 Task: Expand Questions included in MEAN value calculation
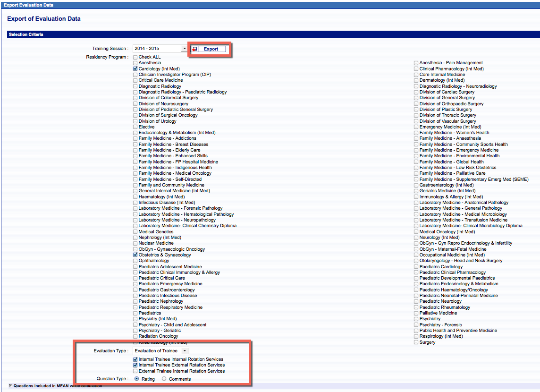click(x=10, y=386)
